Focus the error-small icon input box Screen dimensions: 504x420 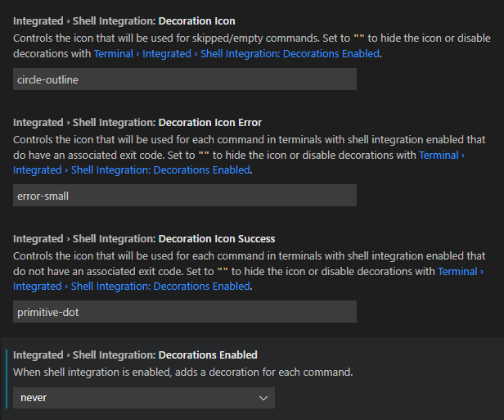pos(185,196)
